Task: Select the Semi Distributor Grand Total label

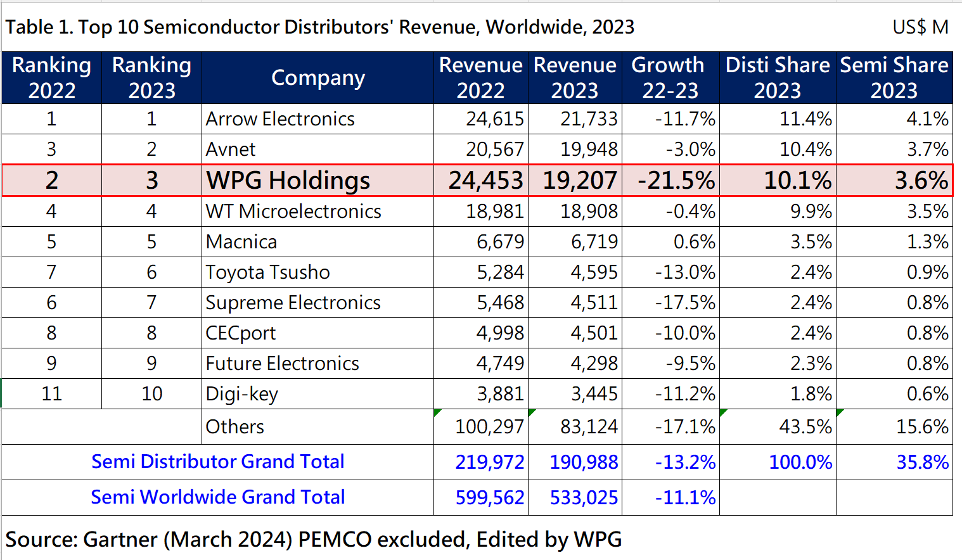Action: [217, 462]
